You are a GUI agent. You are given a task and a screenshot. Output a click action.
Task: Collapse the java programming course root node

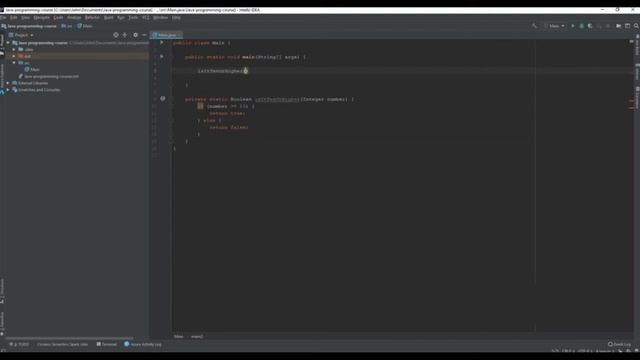click(x=8, y=43)
